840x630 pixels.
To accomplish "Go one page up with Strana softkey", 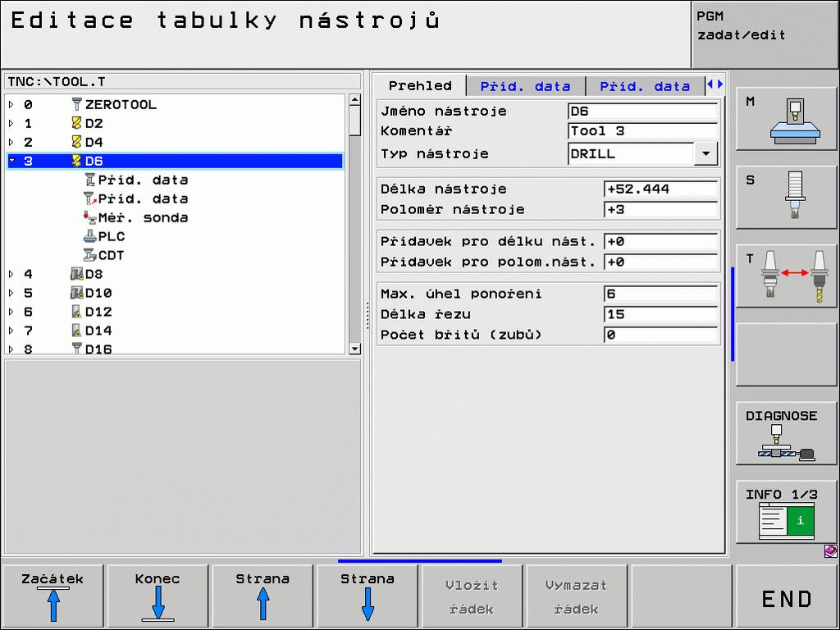I will click(262, 596).
